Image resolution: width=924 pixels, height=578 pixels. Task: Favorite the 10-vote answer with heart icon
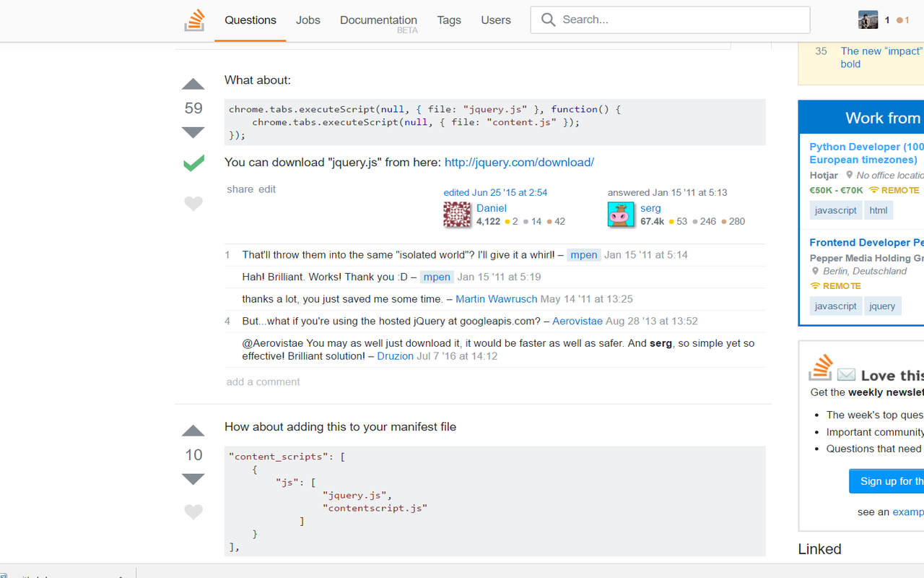pos(193,512)
